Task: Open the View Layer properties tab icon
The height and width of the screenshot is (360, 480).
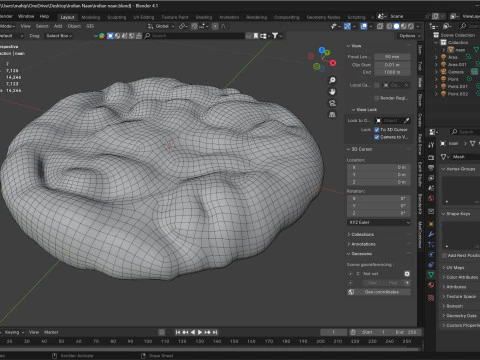Action: coord(431,178)
